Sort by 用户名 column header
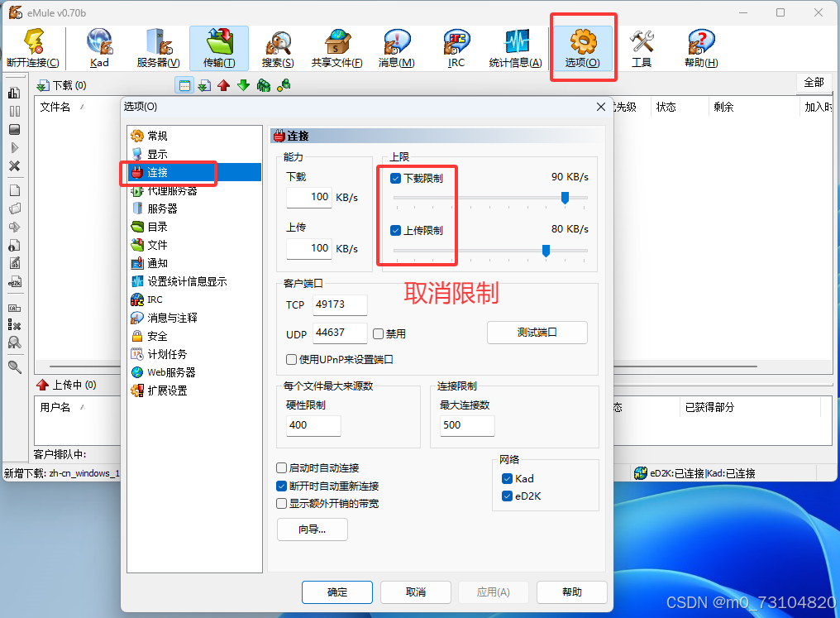This screenshot has width=840, height=618. [55, 407]
